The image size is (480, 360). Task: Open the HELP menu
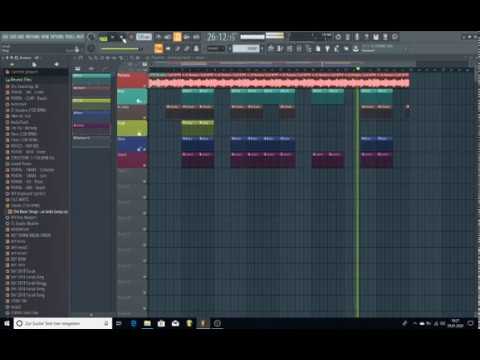click(80, 37)
